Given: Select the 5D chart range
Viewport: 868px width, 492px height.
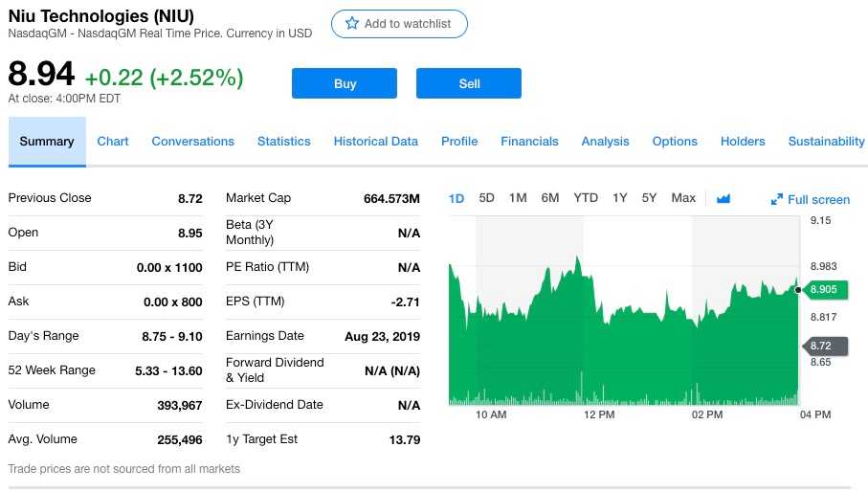Looking at the screenshot, I should (x=486, y=198).
